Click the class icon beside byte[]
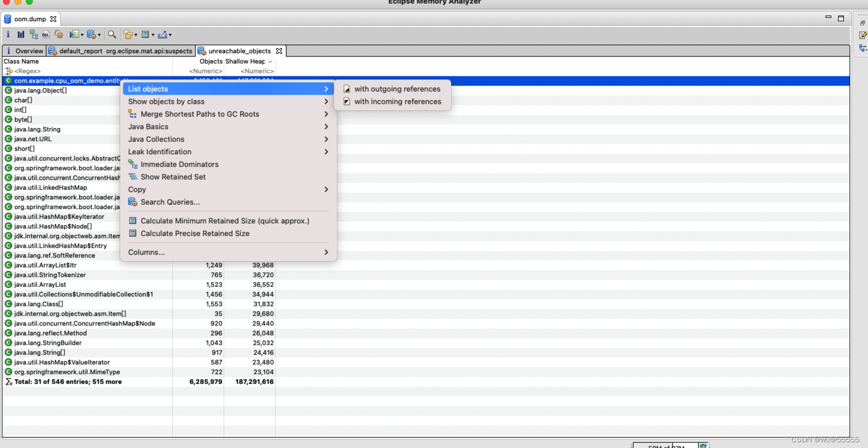868x448 pixels. [x=9, y=119]
